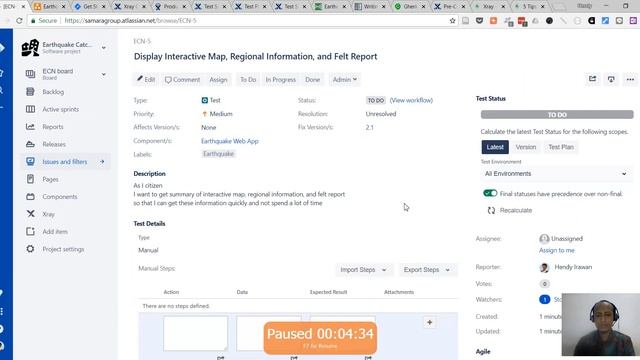Click the Recalculate refresh icon
This screenshot has width=640, height=360.
pyautogui.click(x=491, y=210)
